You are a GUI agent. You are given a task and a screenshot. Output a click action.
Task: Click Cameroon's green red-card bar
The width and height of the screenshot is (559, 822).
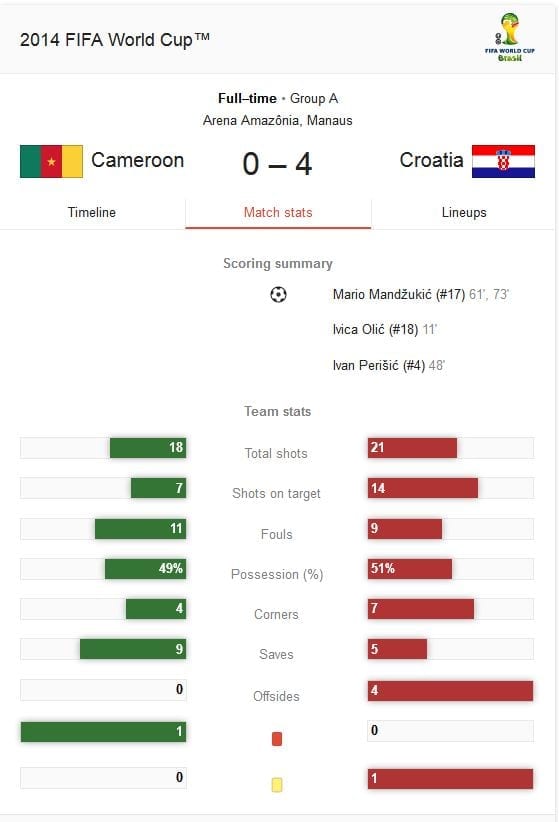pos(103,731)
